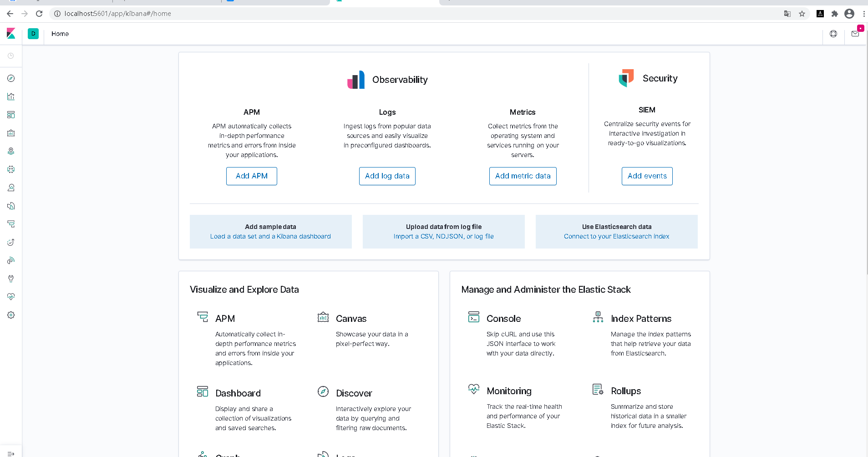Open Uptime from the side navigation
The height and width of the screenshot is (457, 868).
click(11, 242)
